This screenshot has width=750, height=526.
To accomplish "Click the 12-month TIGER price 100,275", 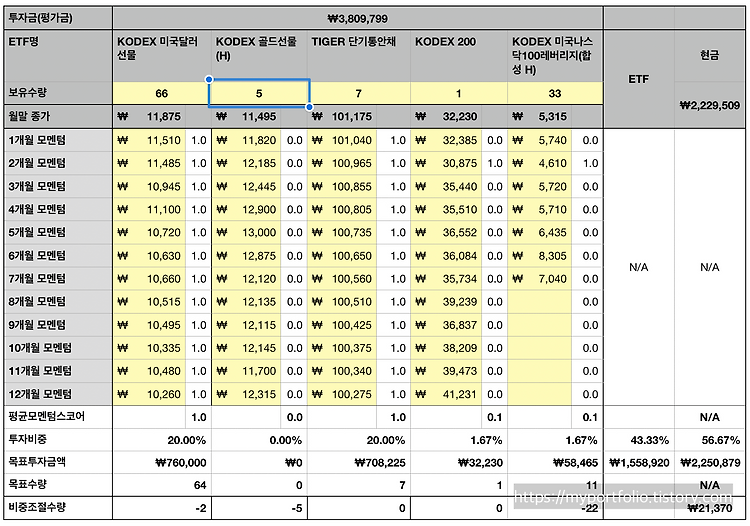I will (343, 394).
